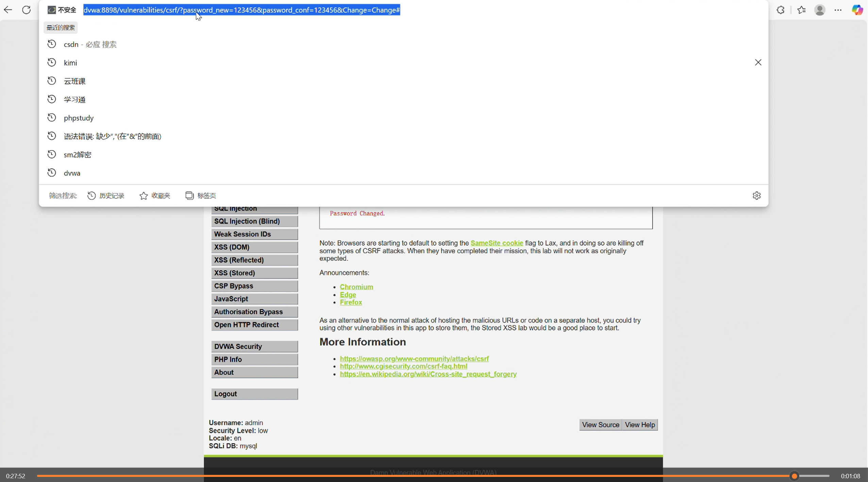Select the dvwa recent search
Screen dimensions: 868x482
coord(72,173)
